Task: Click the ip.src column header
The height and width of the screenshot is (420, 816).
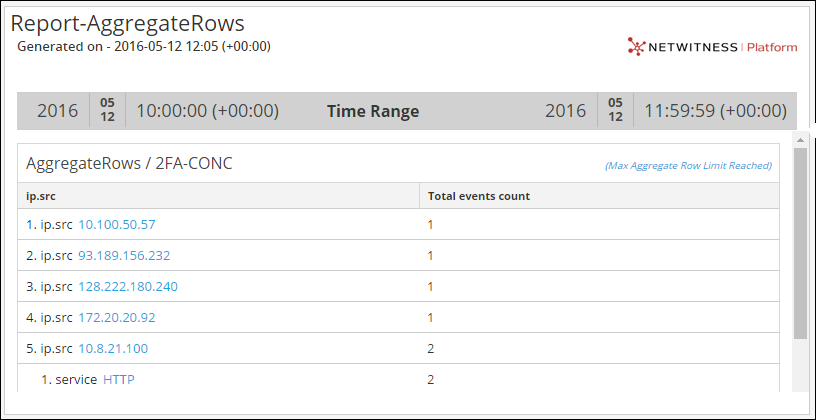Action: coord(39,196)
